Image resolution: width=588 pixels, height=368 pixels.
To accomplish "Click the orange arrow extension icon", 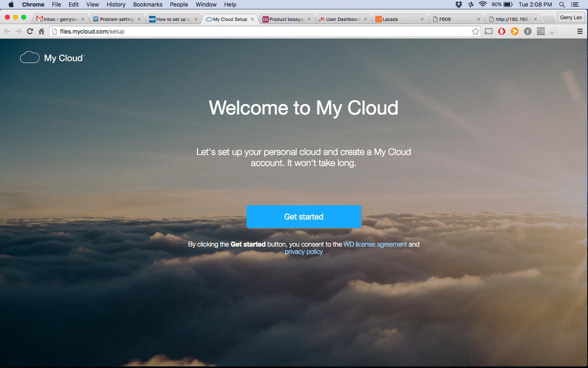I will [x=515, y=31].
